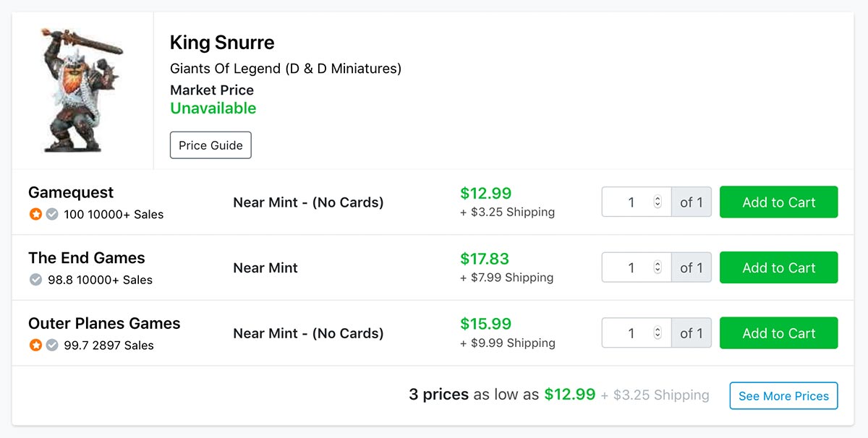Focus the Gamequest quantity input field

(x=637, y=202)
